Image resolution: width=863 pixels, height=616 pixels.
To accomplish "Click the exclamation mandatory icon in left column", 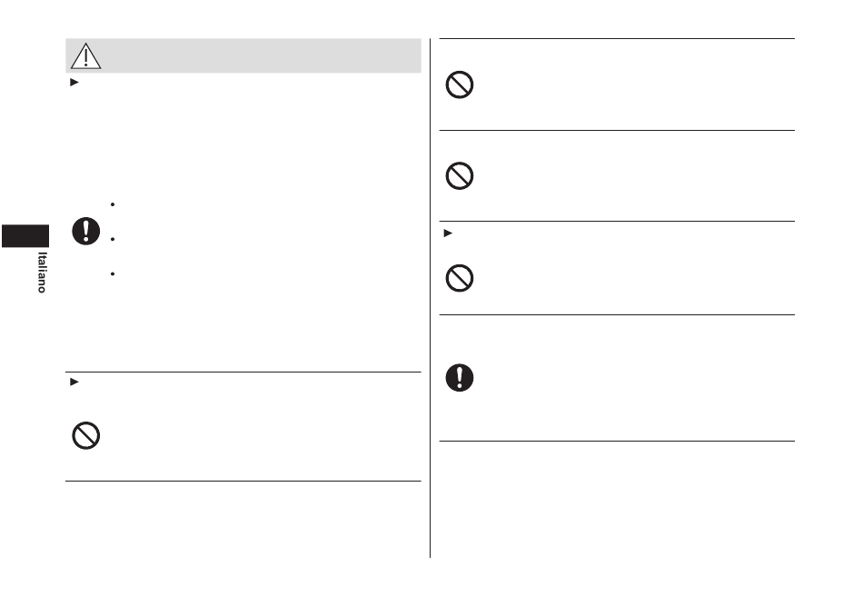I will click(86, 231).
